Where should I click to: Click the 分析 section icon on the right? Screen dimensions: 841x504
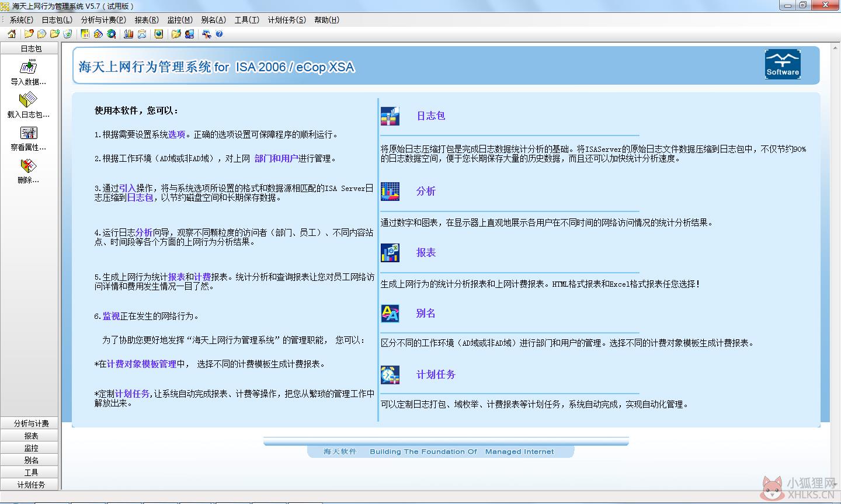tap(390, 191)
